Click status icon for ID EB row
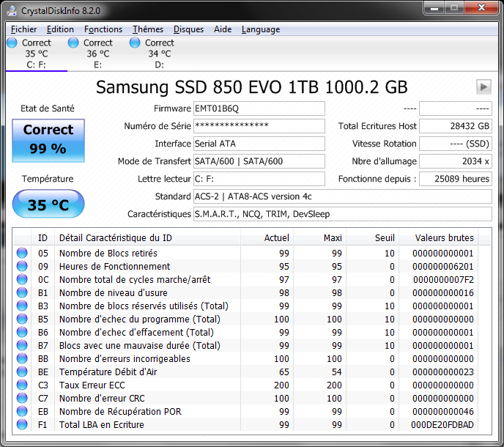The image size is (504, 447). (x=22, y=411)
